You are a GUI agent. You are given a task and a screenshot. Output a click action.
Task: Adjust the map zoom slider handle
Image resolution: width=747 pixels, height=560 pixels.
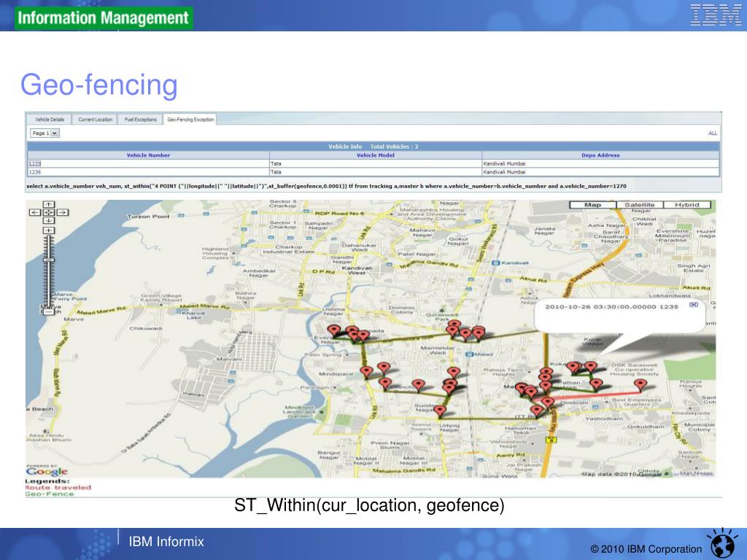[49, 260]
